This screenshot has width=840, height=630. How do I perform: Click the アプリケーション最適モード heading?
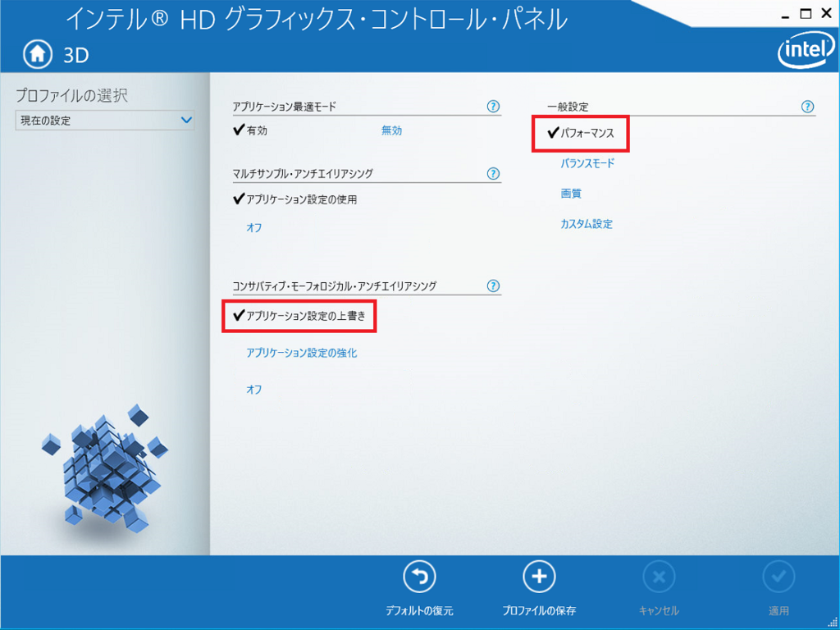coord(284,107)
